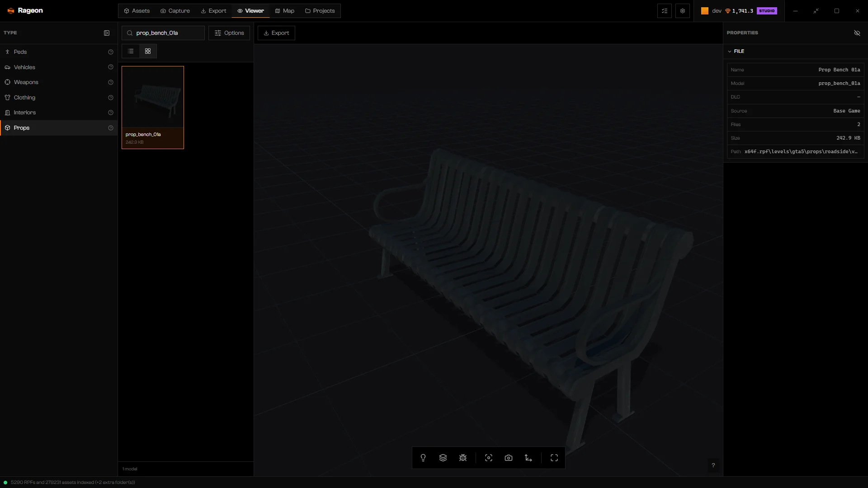Click the info icon next to Weapons
This screenshot has height=488, width=868.
[111, 82]
